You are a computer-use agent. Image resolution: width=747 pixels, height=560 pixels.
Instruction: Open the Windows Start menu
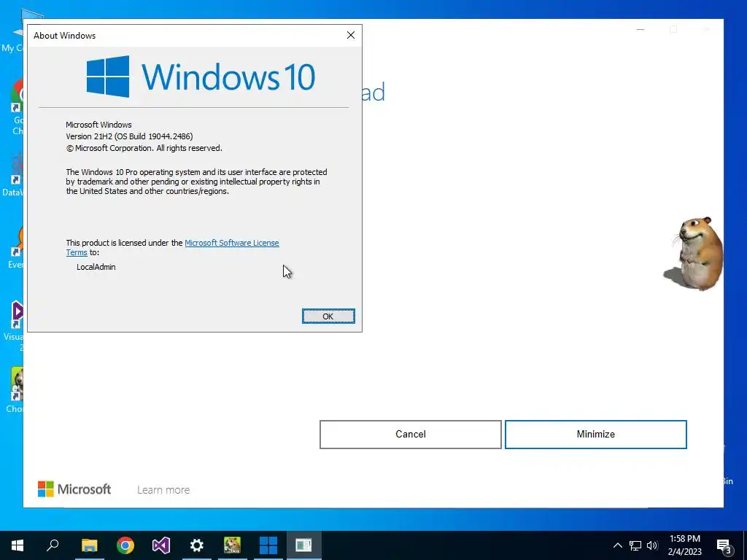click(x=18, y=545)
